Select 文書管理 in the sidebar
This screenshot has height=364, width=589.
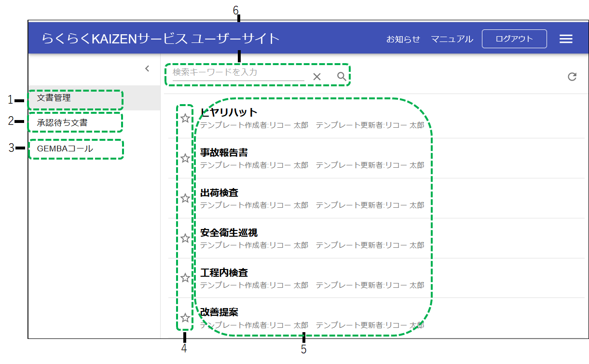(54, 99)
